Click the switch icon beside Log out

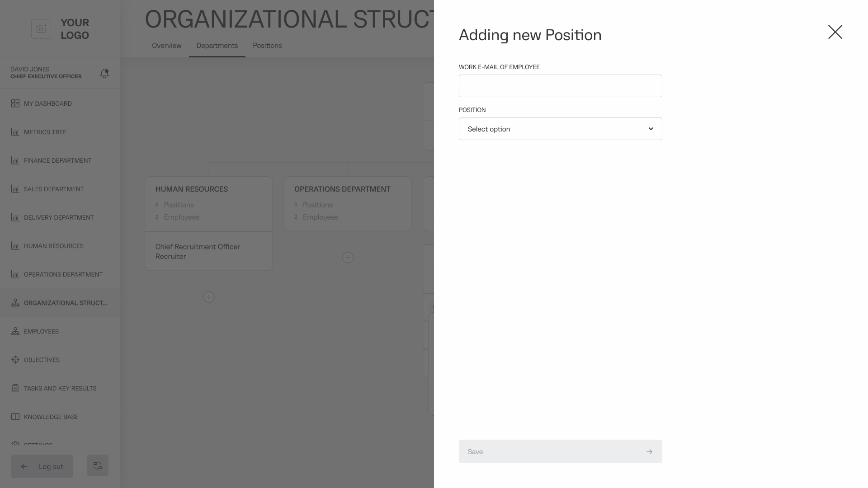pyautogui.click(x=98, y=465)
